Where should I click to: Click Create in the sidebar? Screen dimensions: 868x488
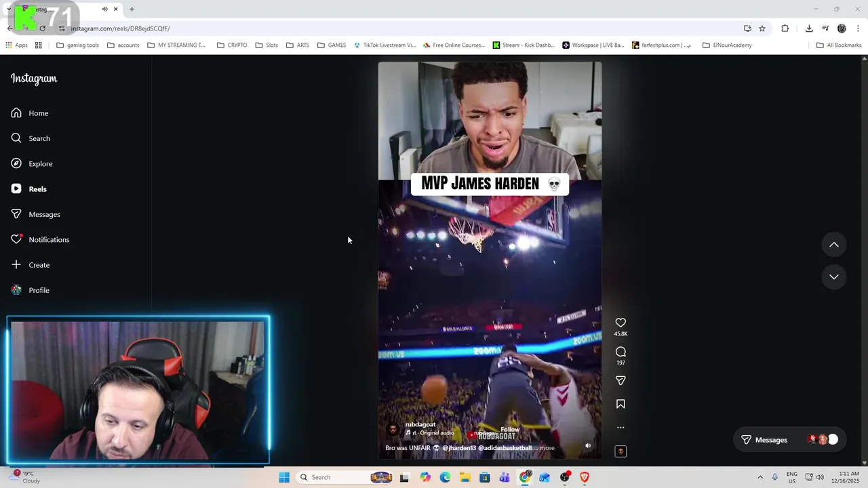click(31, 265)
